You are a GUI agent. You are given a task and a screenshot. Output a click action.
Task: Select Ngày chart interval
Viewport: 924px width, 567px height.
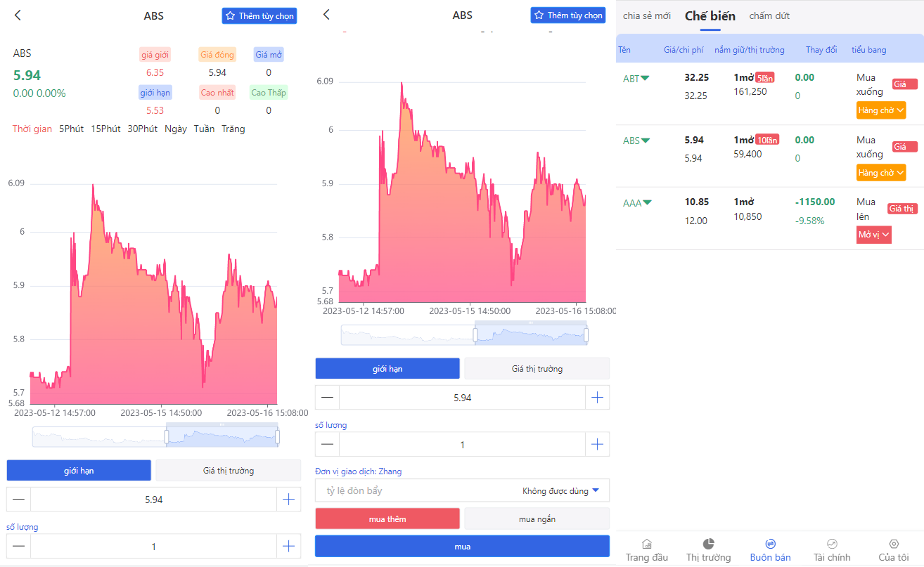click(x=176, y=129)
